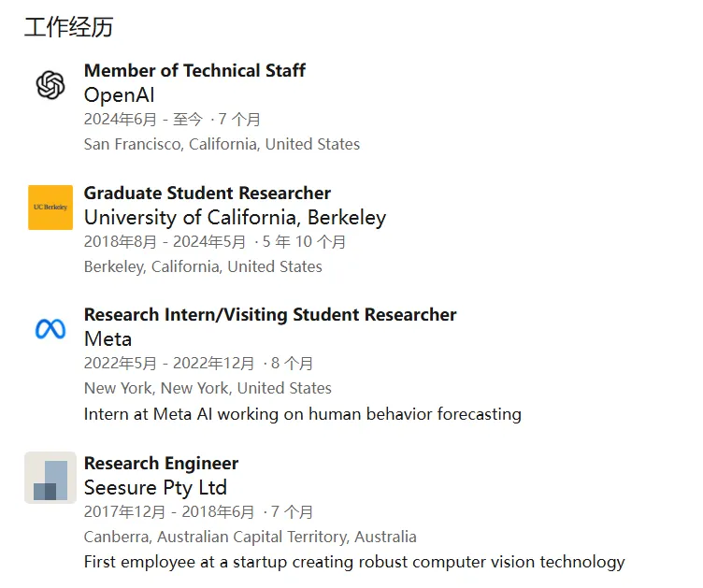Open the Member of Technical Staff position

coord(194,70)
